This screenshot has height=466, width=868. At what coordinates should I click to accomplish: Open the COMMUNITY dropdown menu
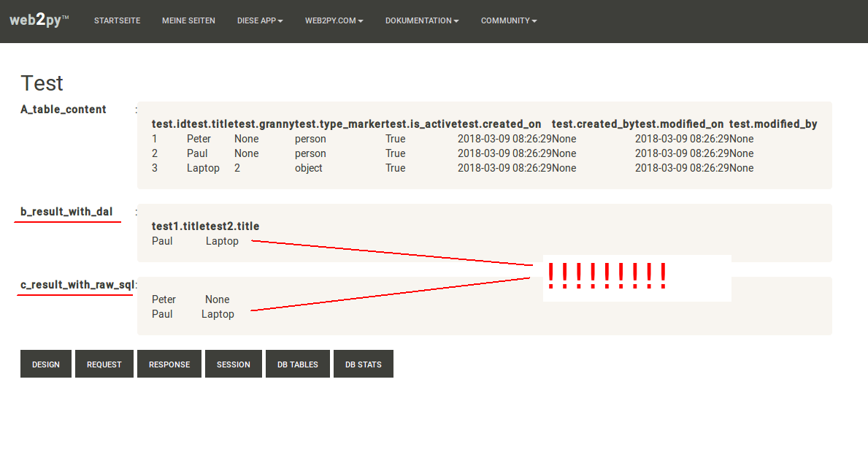(x=508, y=21)
